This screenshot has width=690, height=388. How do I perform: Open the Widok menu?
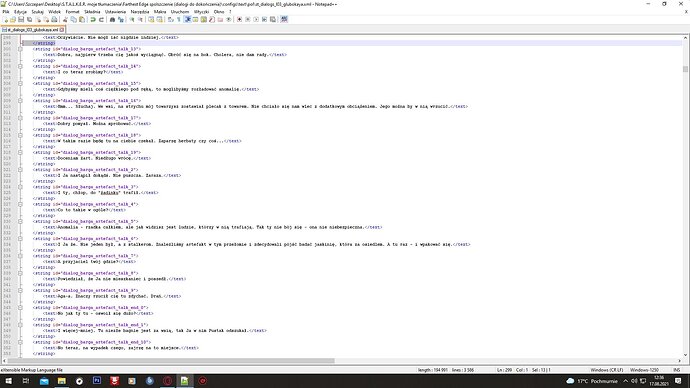coord(55,12)
